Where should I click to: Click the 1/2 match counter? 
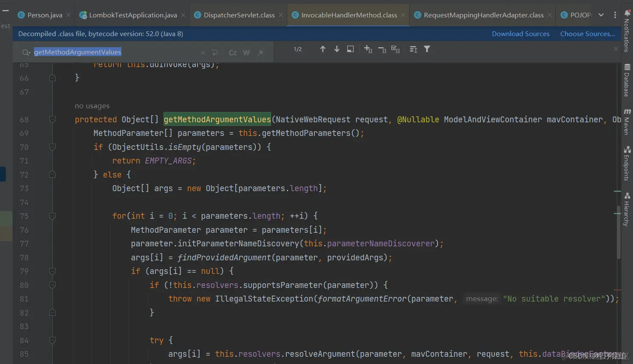tap(298, 49)
